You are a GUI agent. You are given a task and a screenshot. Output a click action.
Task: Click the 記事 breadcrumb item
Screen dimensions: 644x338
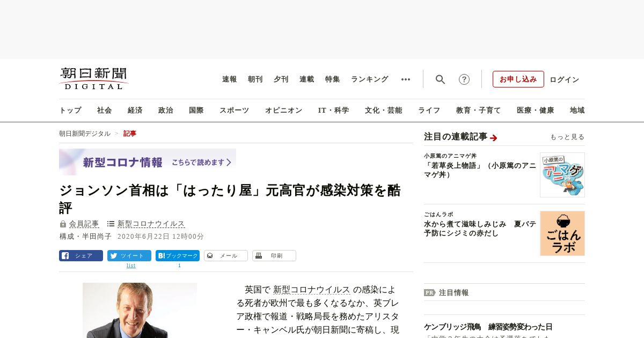pos(130,134)
